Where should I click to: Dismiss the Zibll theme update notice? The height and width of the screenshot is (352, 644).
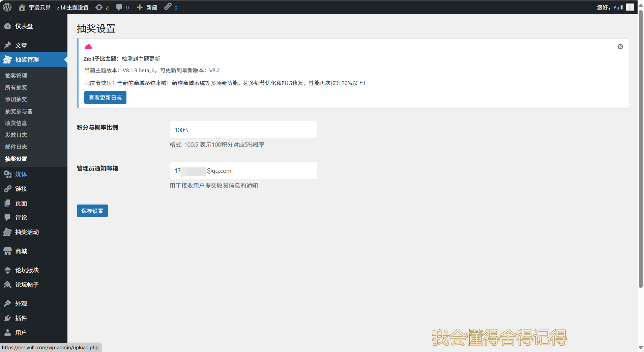point(620,47)
